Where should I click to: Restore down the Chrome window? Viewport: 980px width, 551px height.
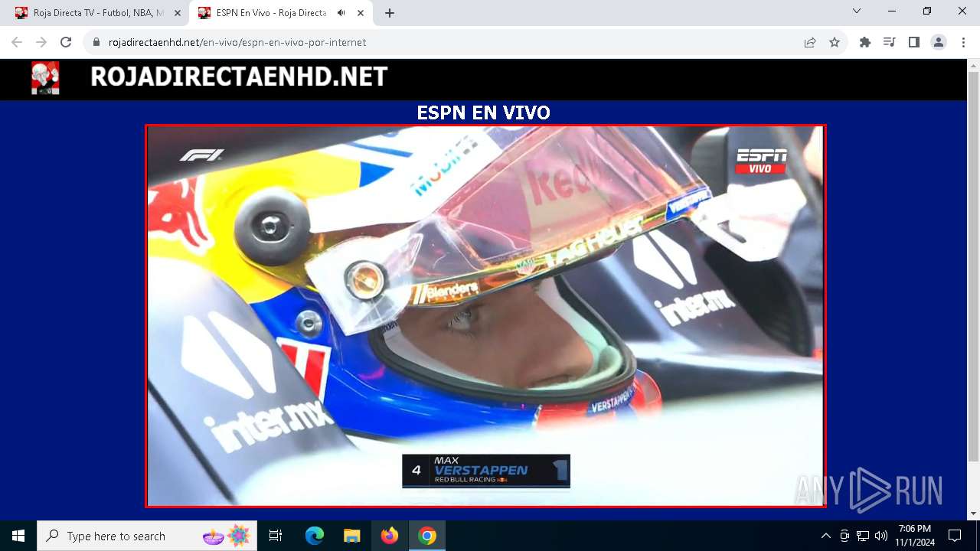pyautogui.click(x=927, y=11)
